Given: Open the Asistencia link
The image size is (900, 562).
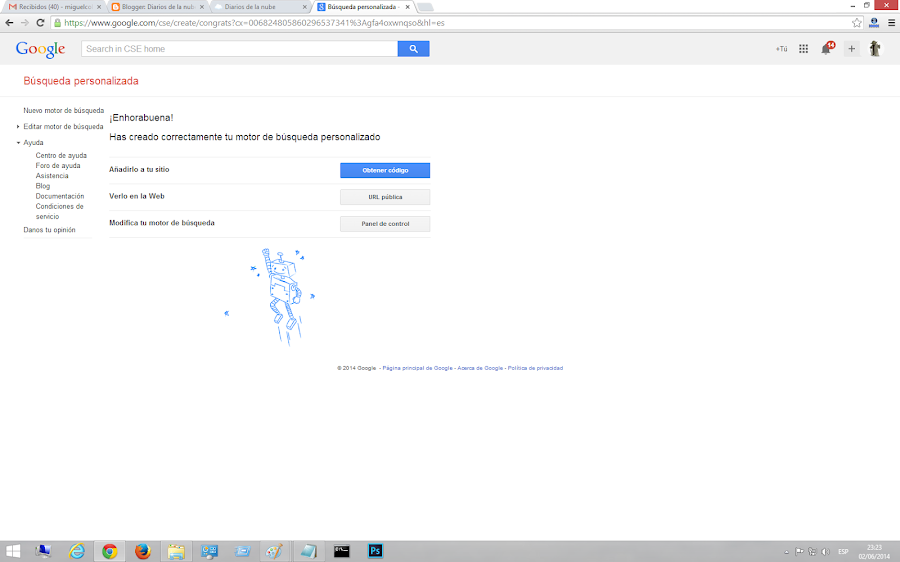Looking at the screenshot, I should [52, 176].
